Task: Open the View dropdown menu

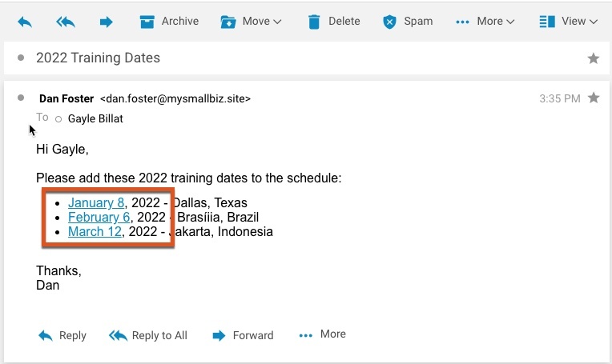Action: click(x=569, y=22)
